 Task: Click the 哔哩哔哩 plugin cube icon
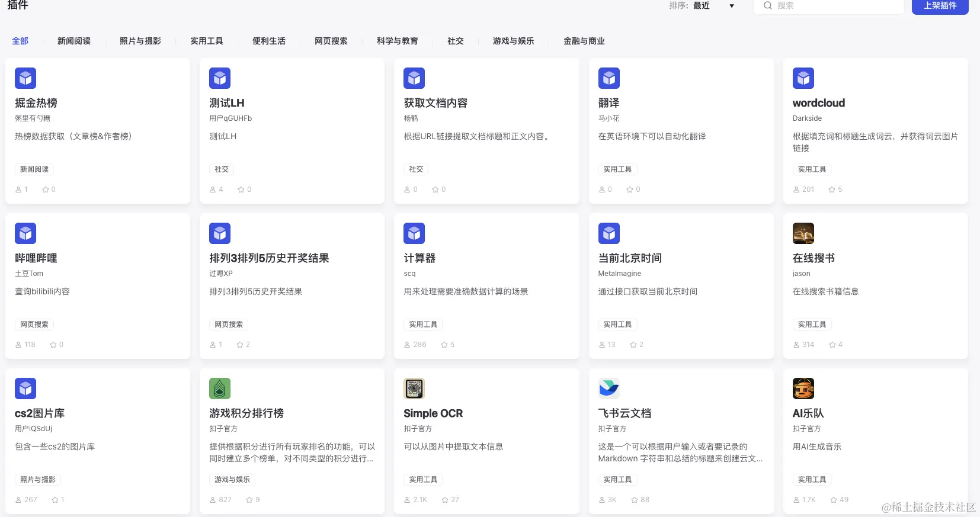click(x=25, y=233)
